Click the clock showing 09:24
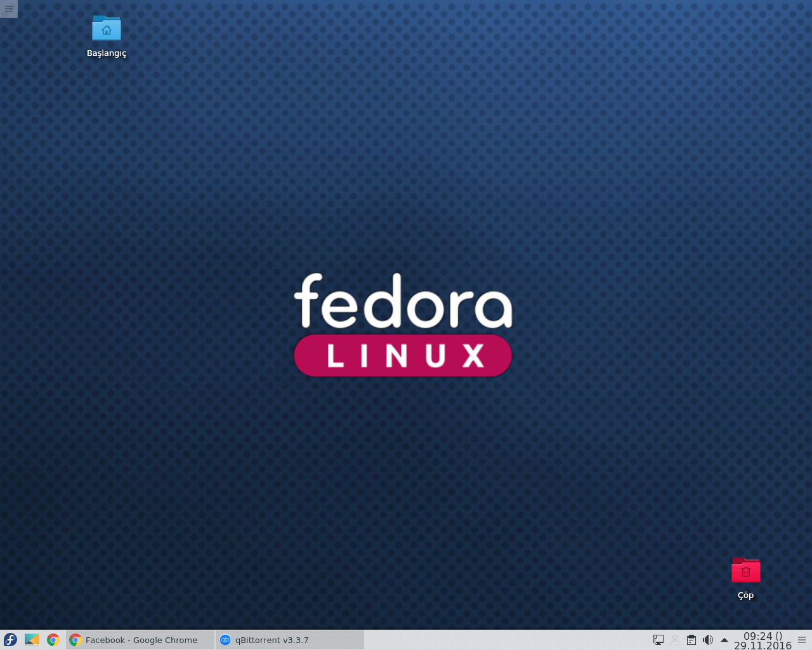The image size is (812, 650). pos(763,640)
